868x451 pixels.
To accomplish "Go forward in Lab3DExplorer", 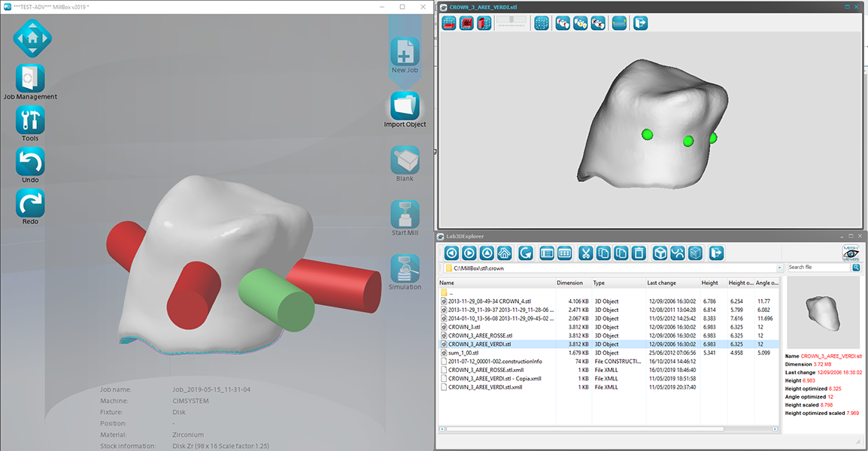I will click(x=469, y=253).
